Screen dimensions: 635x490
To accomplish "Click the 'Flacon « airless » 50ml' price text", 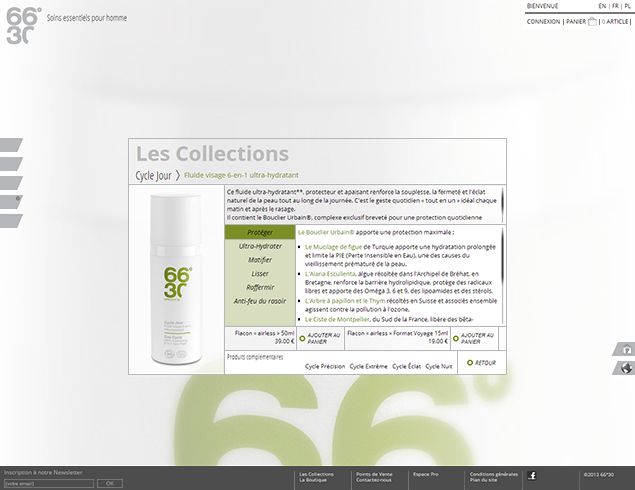I will pyautogui.click(x=264, y=337).
